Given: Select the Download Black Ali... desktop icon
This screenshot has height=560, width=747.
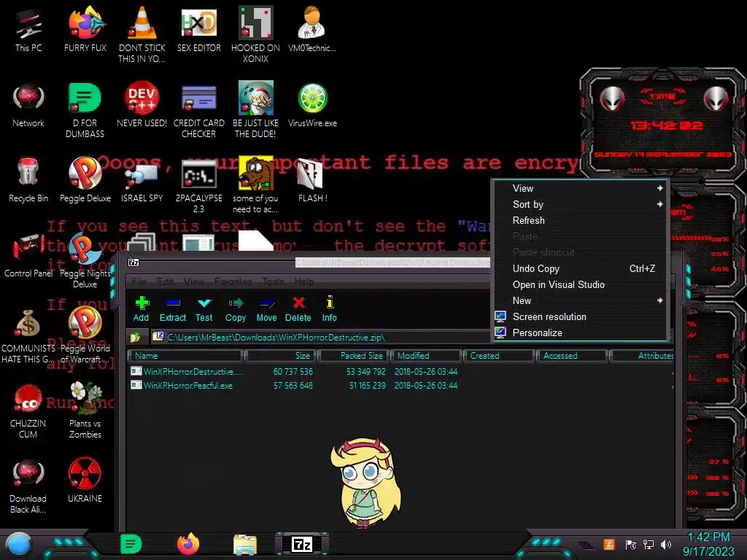Looking at the screenshot, I should coord(28,486).
